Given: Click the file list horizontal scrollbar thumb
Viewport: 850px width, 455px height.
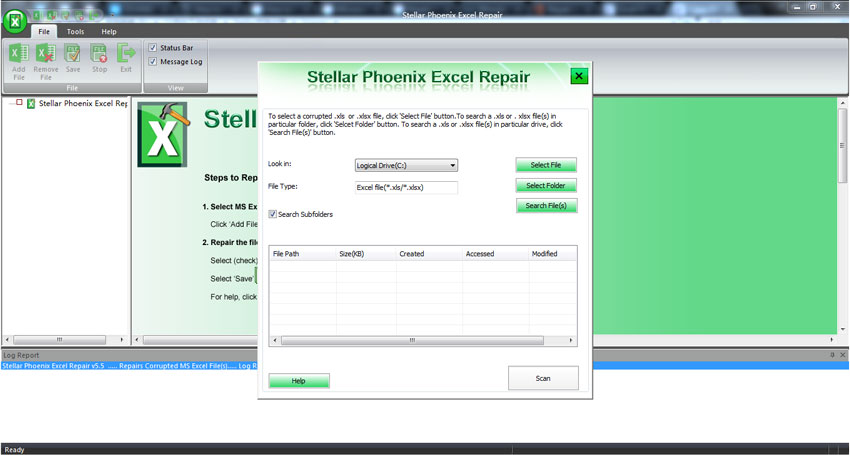Looking at the screenshot, I should coord(412,340).
